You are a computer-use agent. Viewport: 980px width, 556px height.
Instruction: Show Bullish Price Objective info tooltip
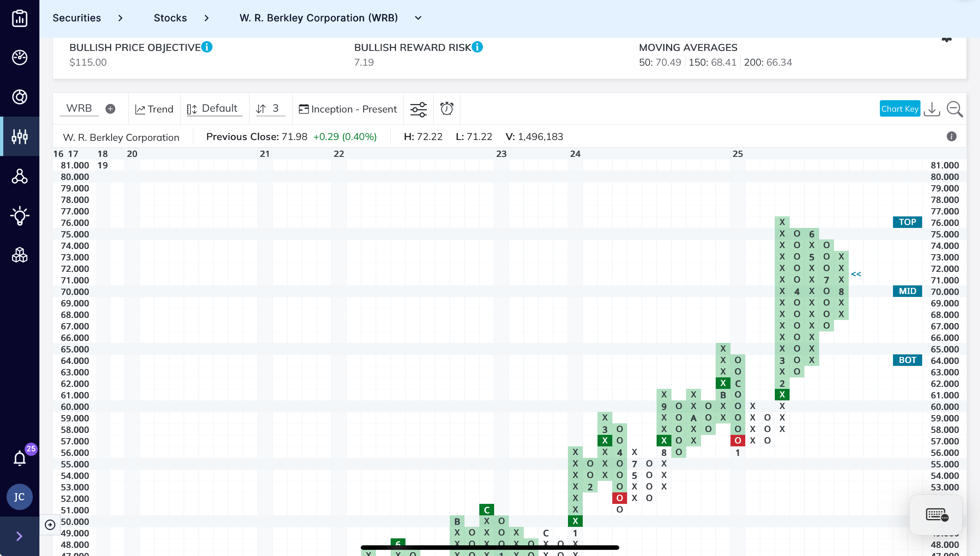click(207, 47)
